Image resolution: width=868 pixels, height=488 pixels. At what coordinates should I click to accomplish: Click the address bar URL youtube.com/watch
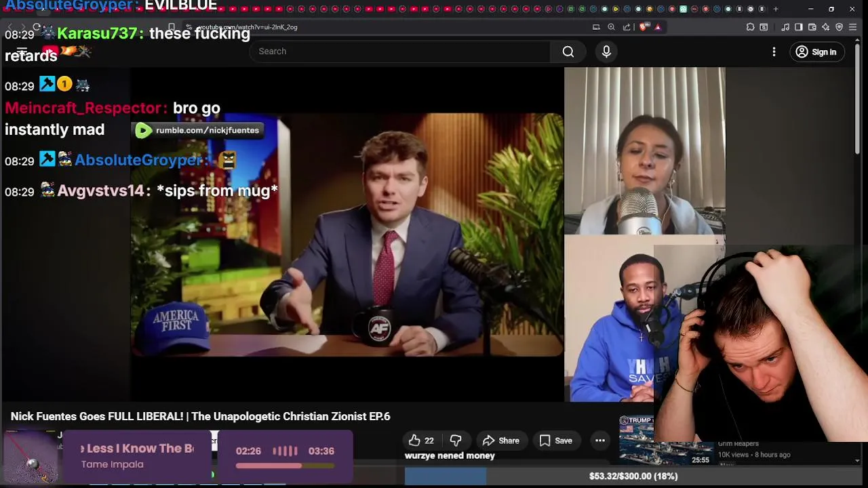point(248,27)
